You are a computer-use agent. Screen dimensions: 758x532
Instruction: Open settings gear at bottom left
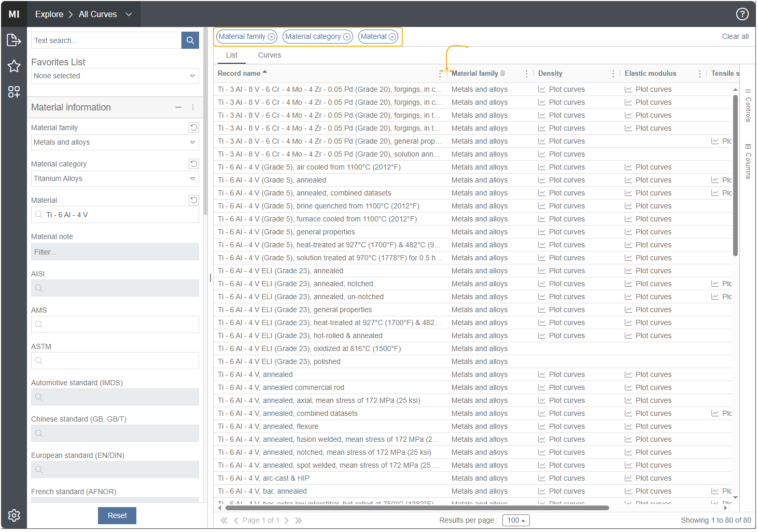point(14,515)
